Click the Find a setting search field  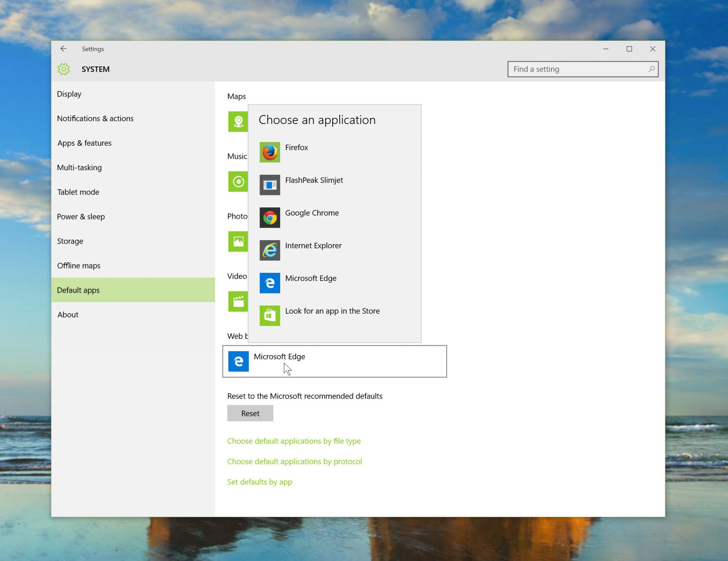coord(582,69)
